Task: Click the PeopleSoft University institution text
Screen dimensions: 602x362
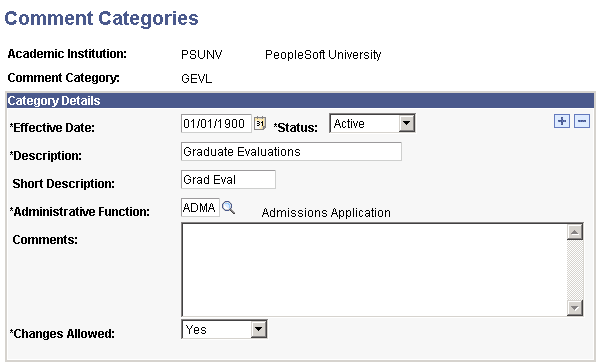Action: [x=323, y=55]
